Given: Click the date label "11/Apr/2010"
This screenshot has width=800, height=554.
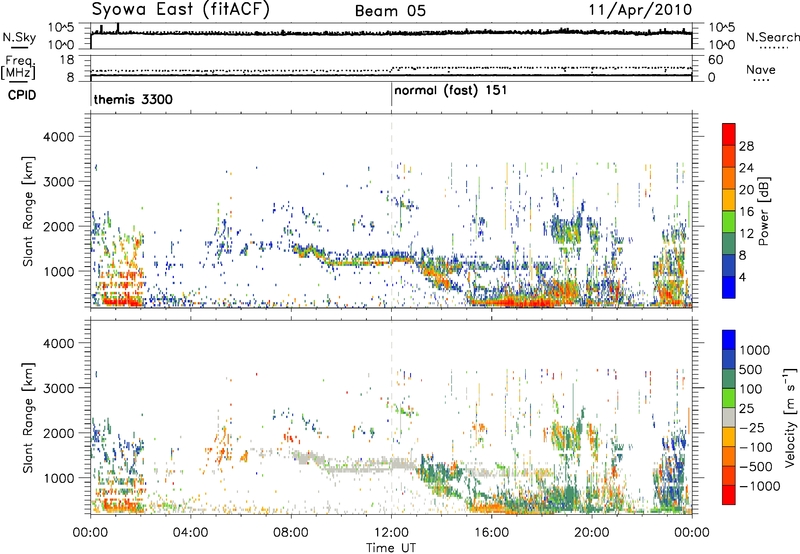Looking at the screenshot, I should point(641,10).
